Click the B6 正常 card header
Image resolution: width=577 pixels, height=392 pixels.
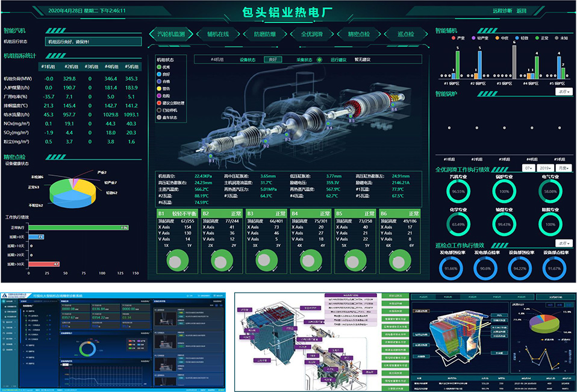[400, 214]
